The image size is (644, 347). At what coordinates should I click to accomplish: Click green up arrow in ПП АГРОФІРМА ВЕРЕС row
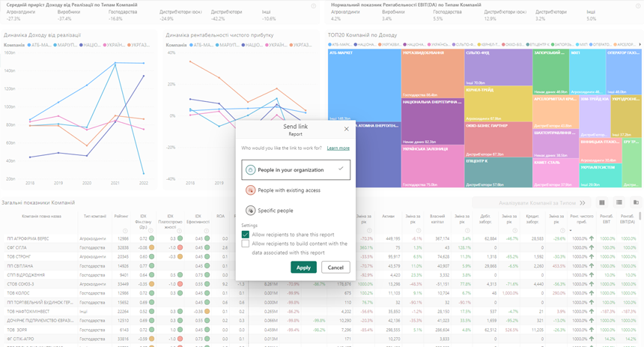pos(592,238)
